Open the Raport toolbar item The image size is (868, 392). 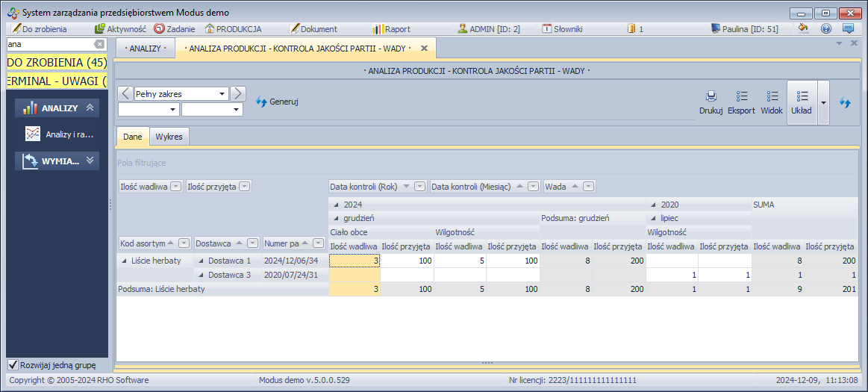point(392,29)
